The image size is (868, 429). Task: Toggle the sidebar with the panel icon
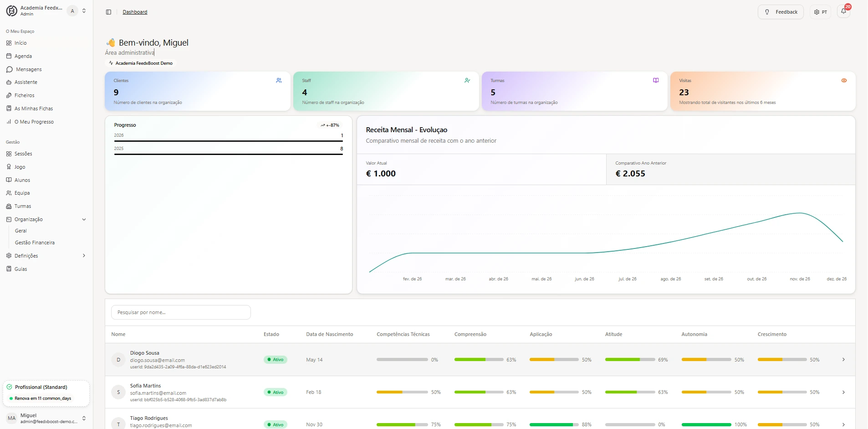[x=108, y=11]
